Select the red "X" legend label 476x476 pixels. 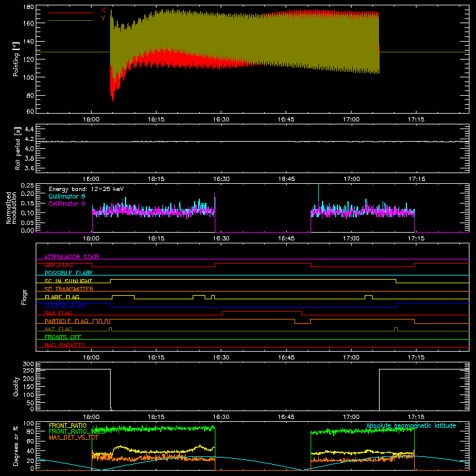(103, 11)
